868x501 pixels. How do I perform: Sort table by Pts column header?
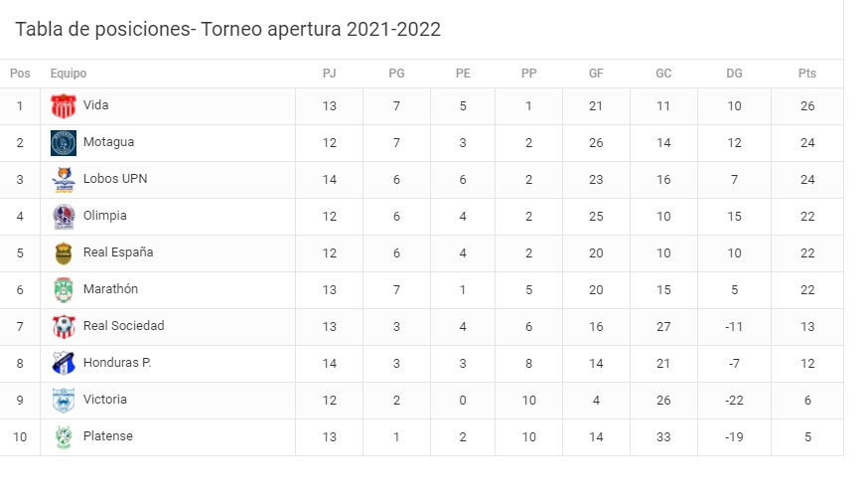(x=806, y=74)
